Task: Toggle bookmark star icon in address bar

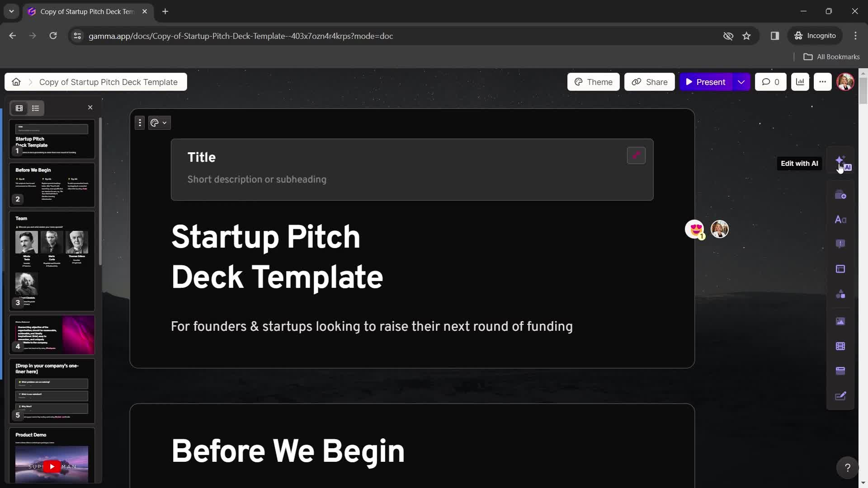Action: (x=747, y=36)
